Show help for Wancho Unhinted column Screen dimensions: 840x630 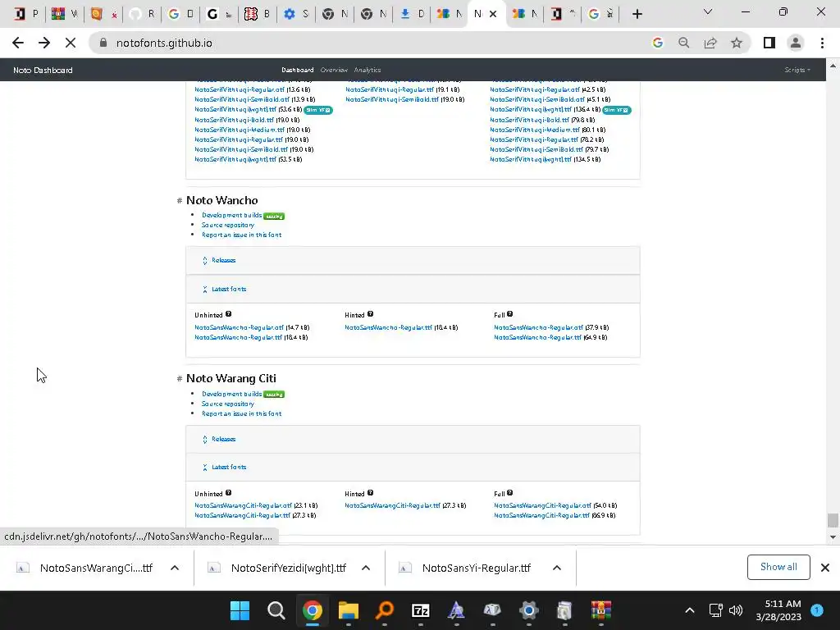[228, 314]
